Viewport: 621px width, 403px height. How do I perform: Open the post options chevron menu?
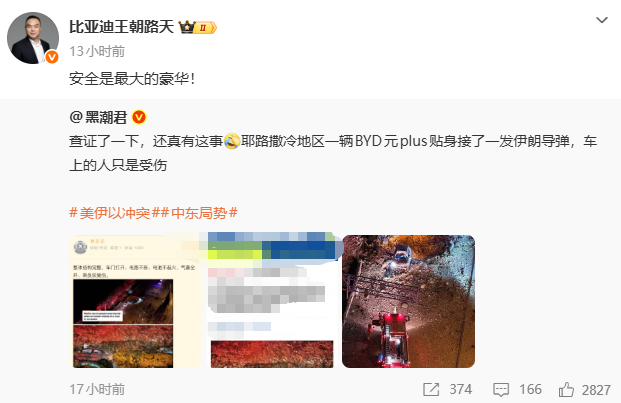pyautogui.click(x=602, y=20)
